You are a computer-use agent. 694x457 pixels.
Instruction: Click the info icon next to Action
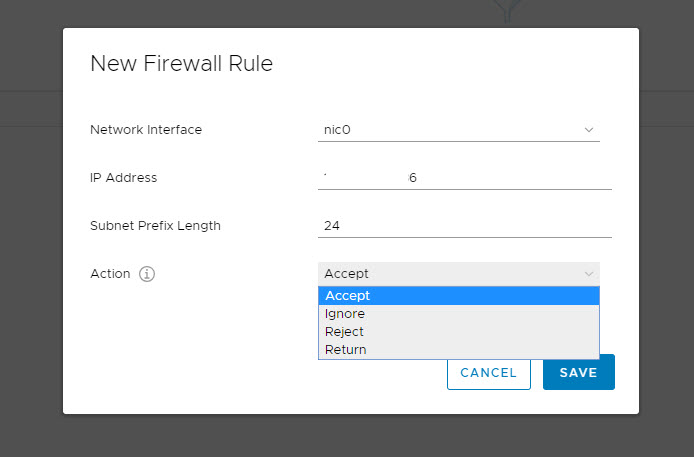147,274
